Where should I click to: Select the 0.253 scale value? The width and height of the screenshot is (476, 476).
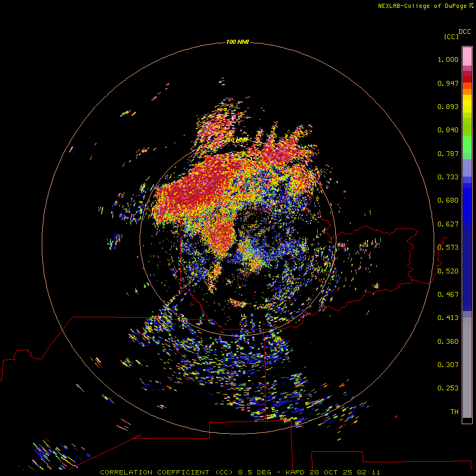click(448, 388)
